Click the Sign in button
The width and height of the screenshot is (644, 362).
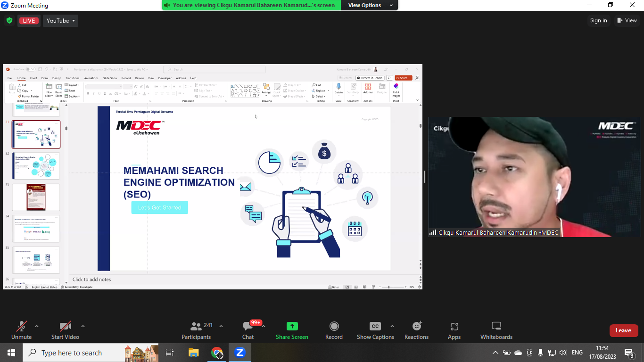click(598, 20)
